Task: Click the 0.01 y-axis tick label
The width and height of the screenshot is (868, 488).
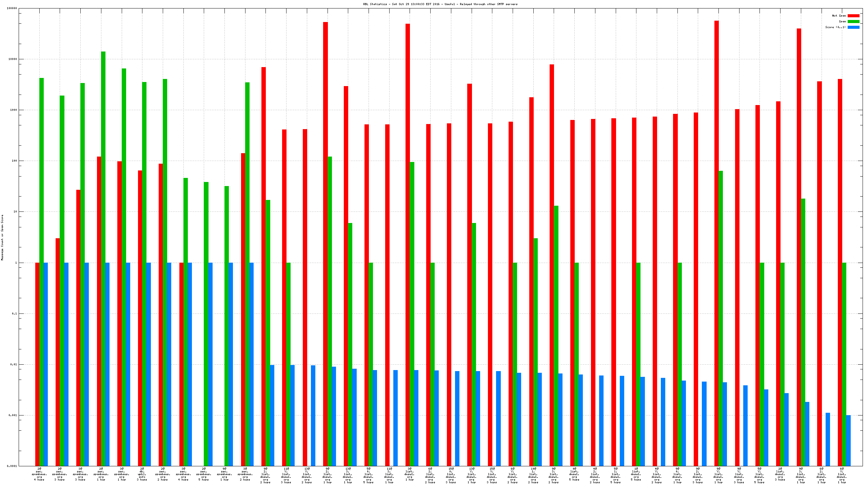Action: tap(14, 364)
